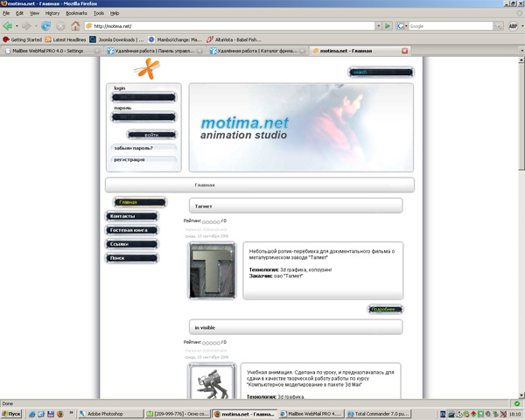Screen dimensions: 525x420
Task: Open the View menu
Action: [x=34, y=13]
